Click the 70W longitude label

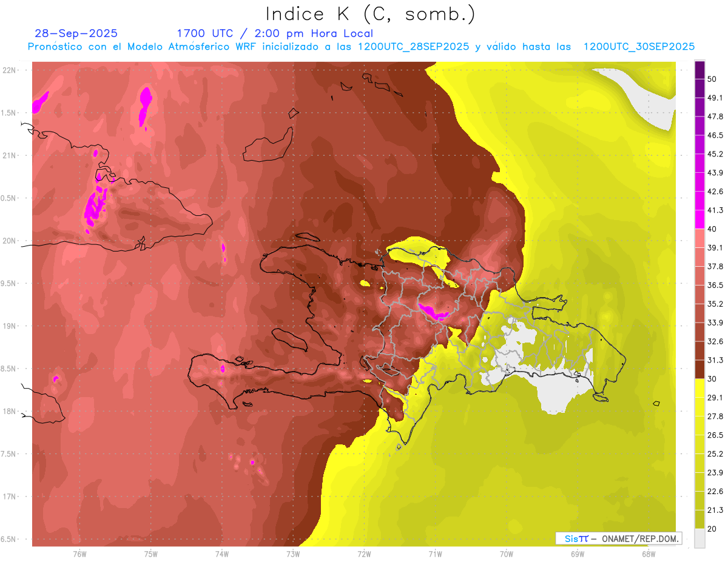click(x=507, y=554)
